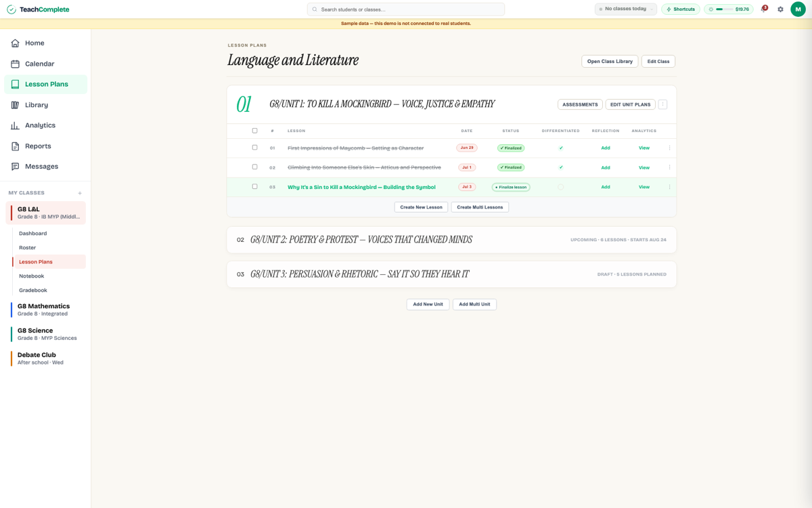Click Create Multi Lessons button
Screen dimensions: 812x508
pyautogui.click(x=480, y=207)
